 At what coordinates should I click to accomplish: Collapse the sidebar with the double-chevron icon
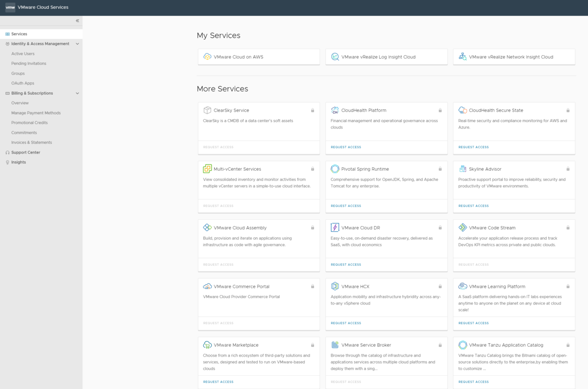(77, 21)
